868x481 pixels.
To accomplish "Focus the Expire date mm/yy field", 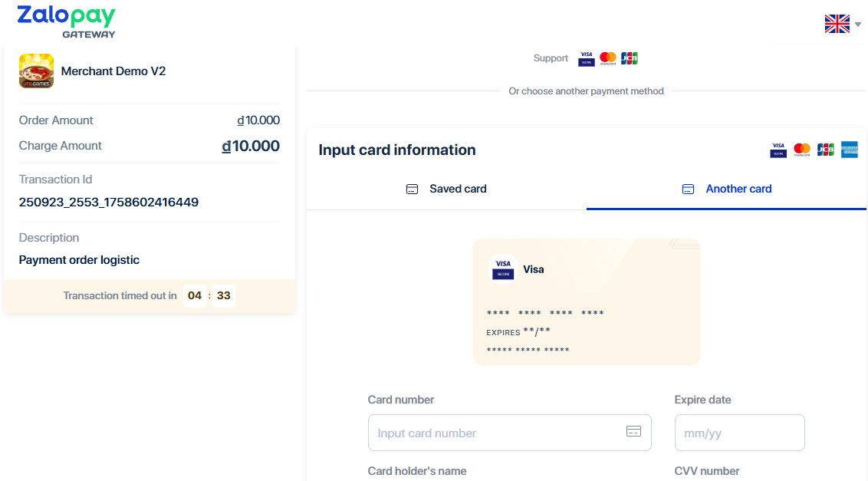I will [x=739, y=433].
